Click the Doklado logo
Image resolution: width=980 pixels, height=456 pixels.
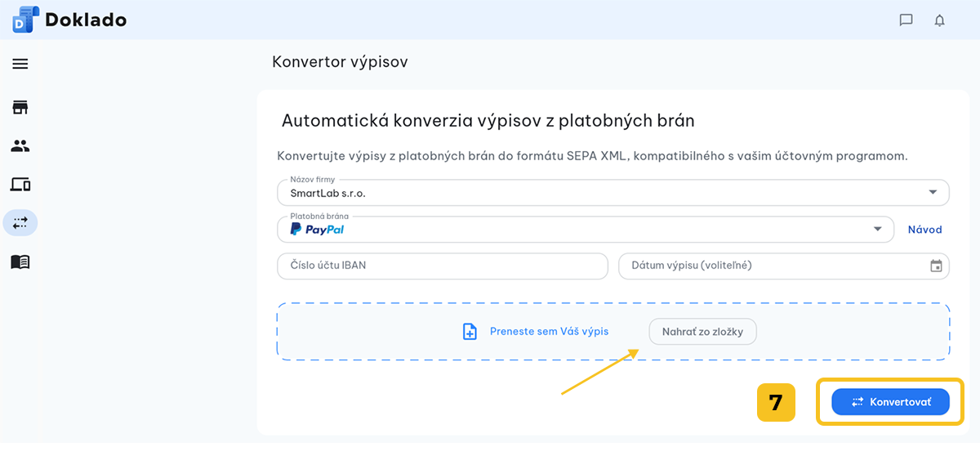point(69,20)
